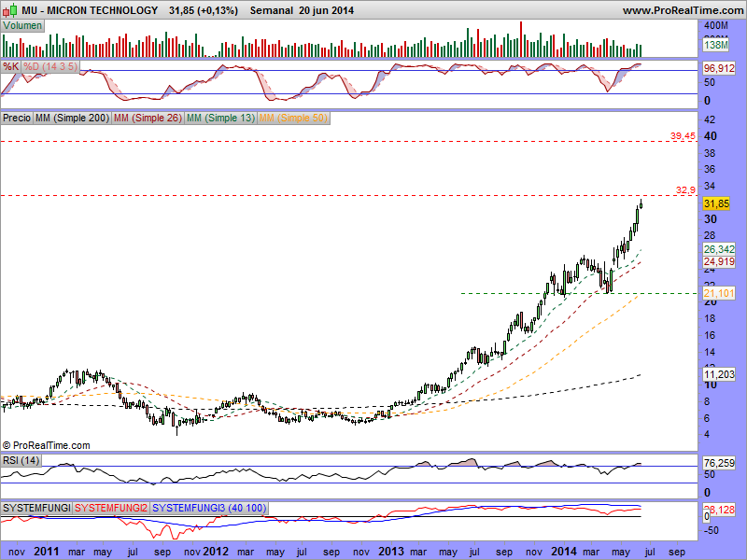The width and height of the screenshot is (747, 560).
Task: Click the 20 jun 2014 date
Action: (x=326, y=10)
